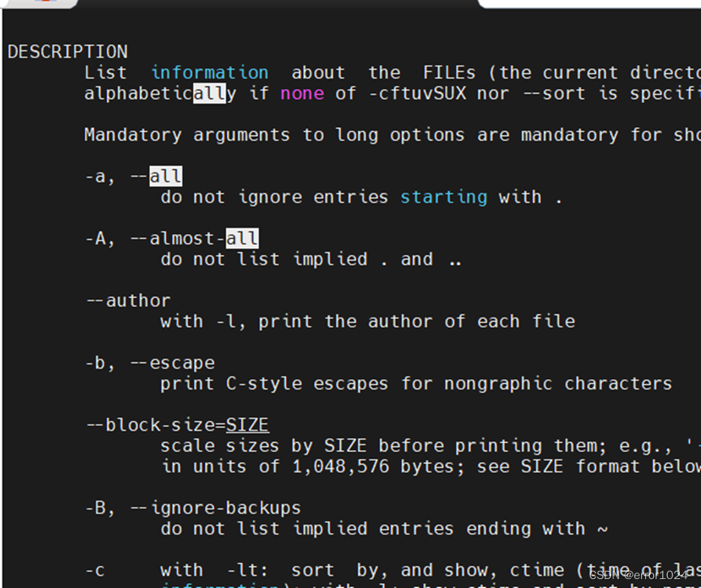Click the cyan word 'starting'
Screen dimensions: 701x588
coord(443,197)
